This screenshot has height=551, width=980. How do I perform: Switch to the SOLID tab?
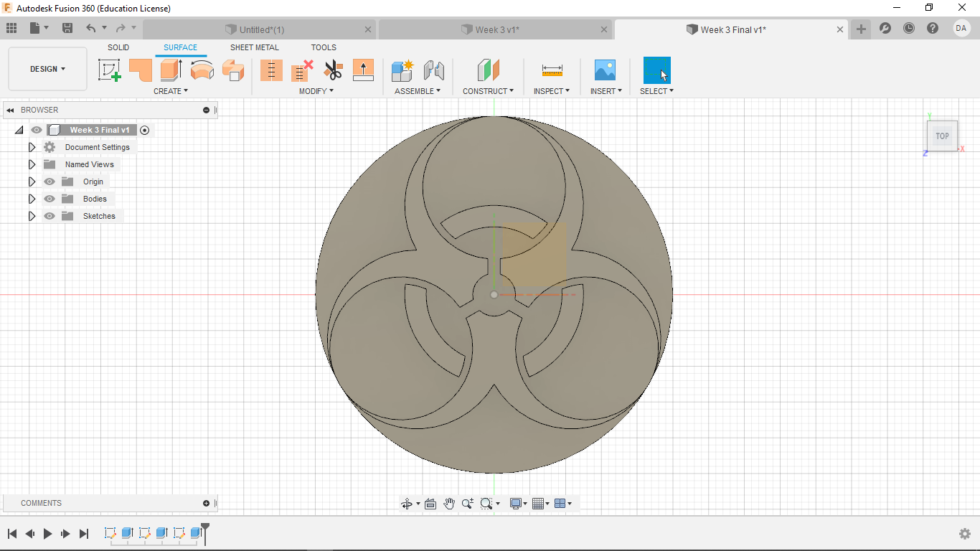point(118,47)
